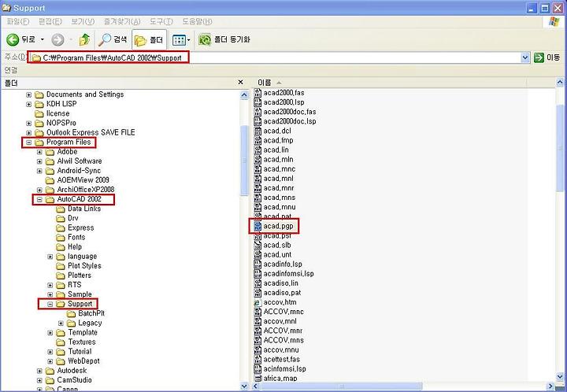The width and height of the screenshot is (567, 392).
Task: Click the green Go arrow button
Action: coord(539,57)
